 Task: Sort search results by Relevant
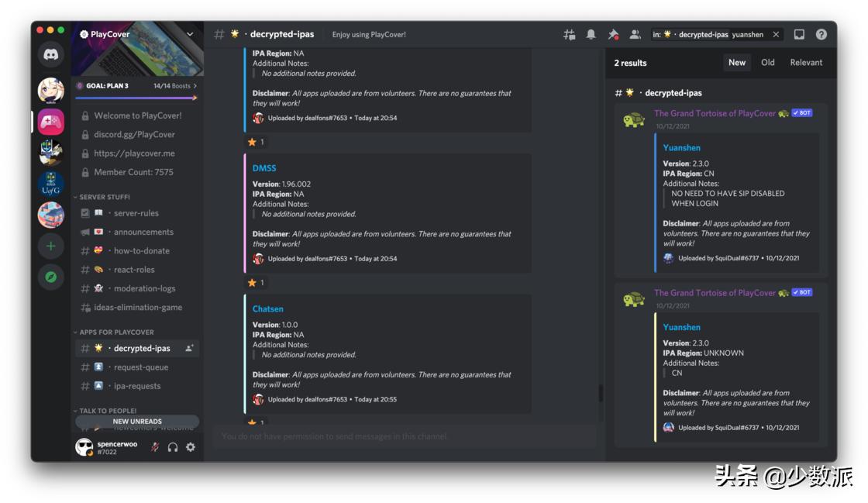pyautogui.click(x=806, y=63)
